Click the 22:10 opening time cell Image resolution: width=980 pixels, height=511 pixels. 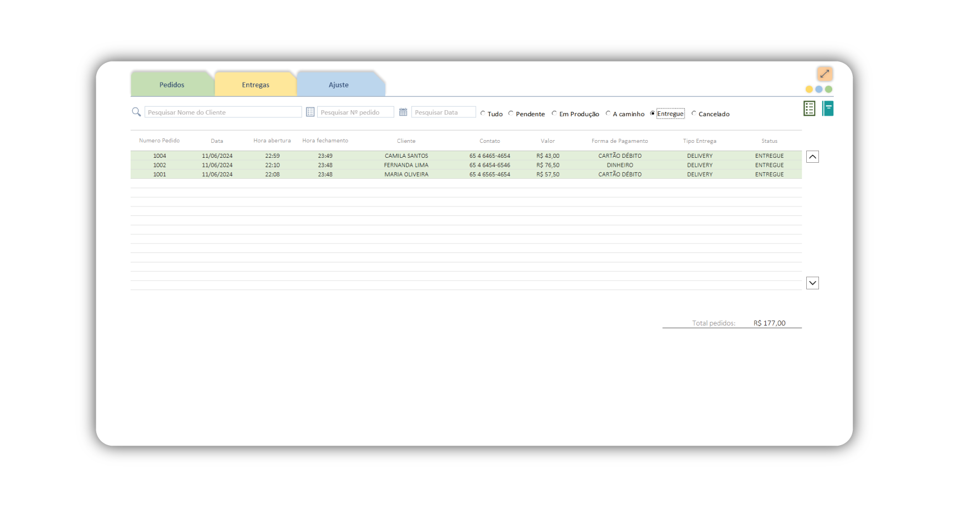[x=272, y=165]
